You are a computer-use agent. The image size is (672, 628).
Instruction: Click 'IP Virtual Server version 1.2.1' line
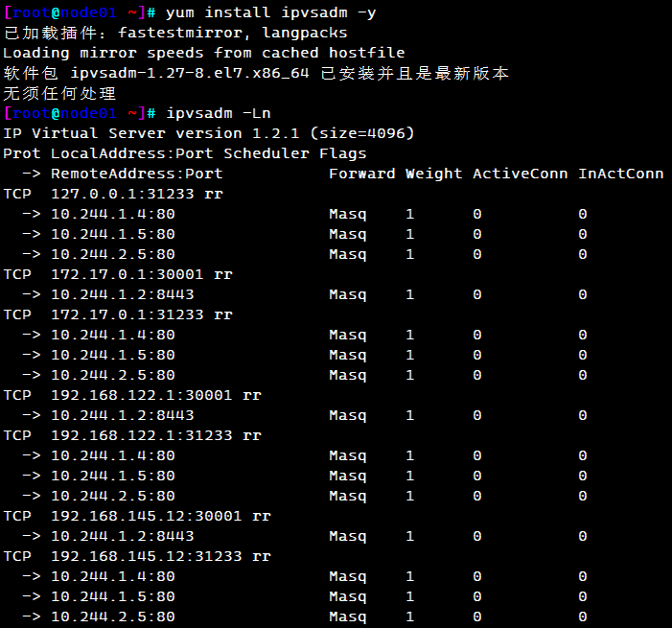151,133
